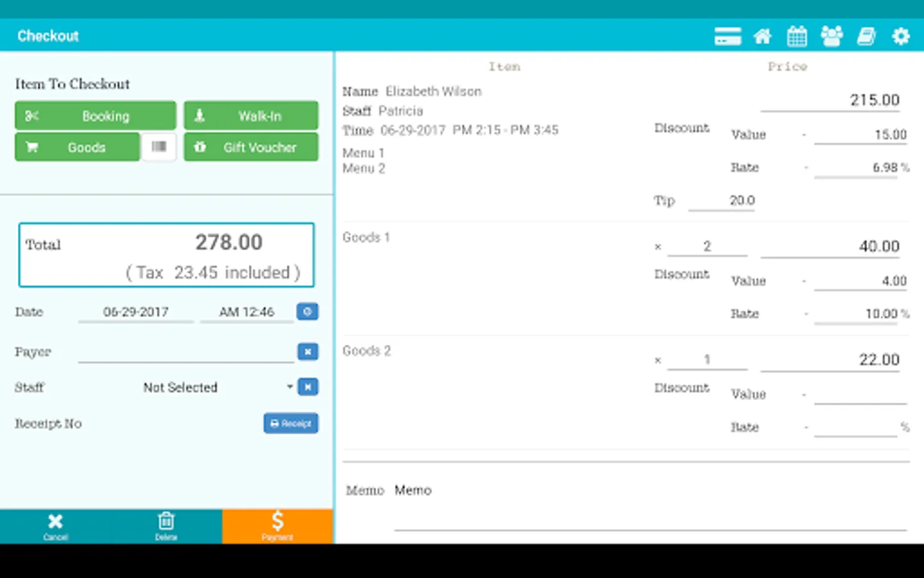Image resolution: width=924 pixels, height=578 pixels.
Task: Change Goods 2 quantity 1
Action: point(707,360)
